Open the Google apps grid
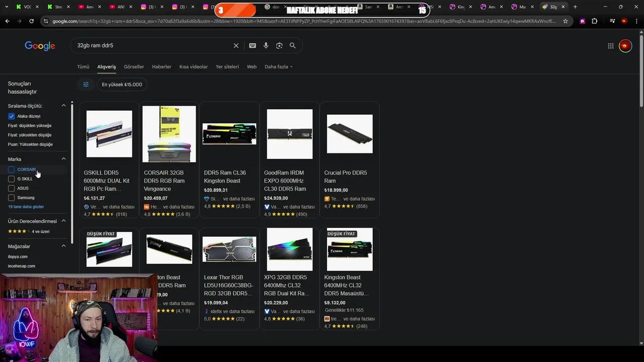 point(611,46)
